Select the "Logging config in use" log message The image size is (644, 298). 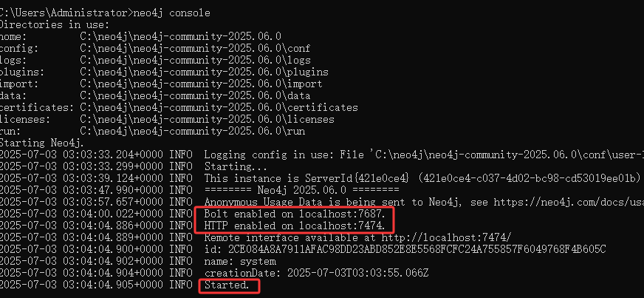click(x=424, y=155)
